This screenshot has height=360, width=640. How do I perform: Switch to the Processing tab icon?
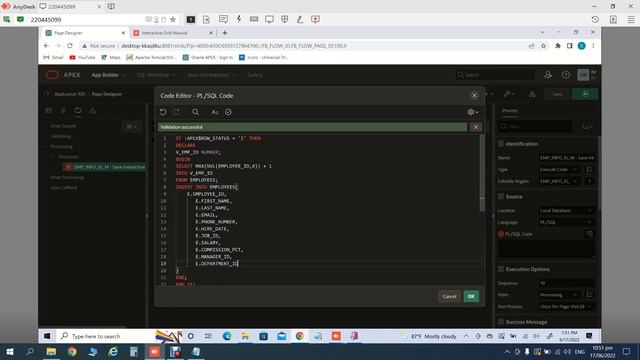tap(78, 110)
